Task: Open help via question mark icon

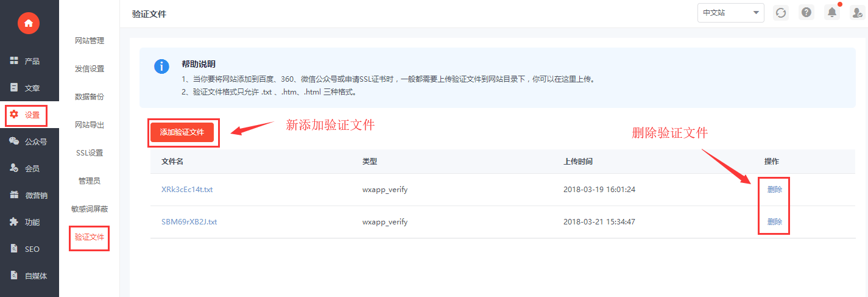Action: click(x=806, y=13)
